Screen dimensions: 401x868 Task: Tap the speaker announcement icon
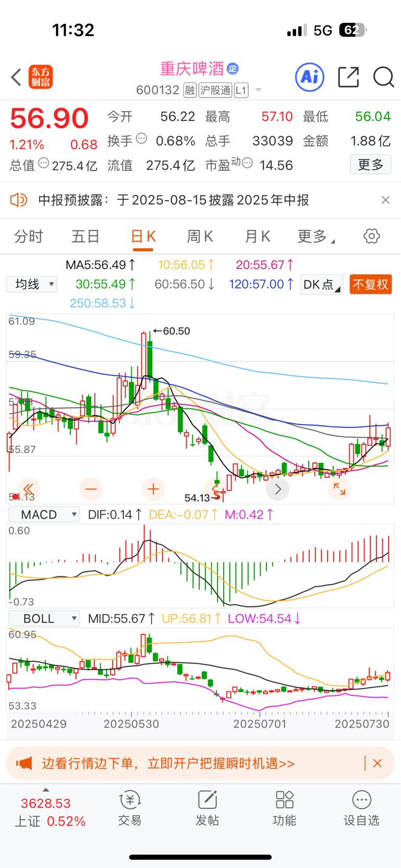click(19, 200)
